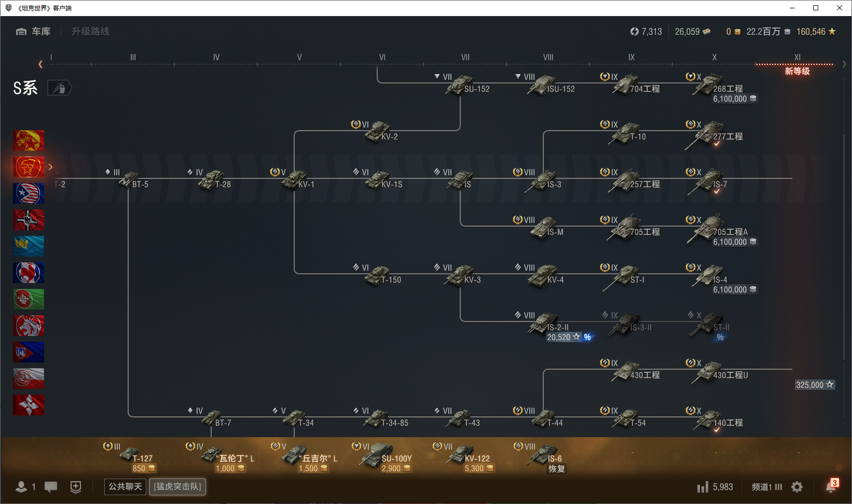Open the 猛虎突击队 chat channel

point(177,487)
